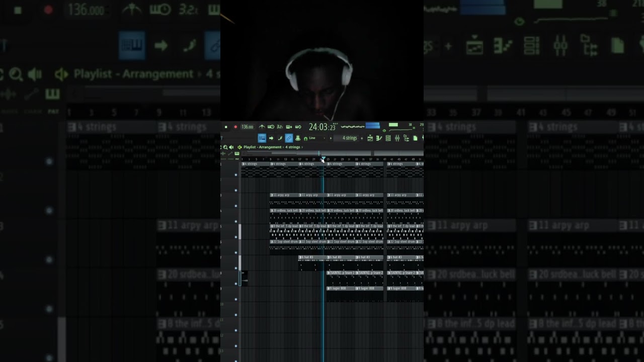This screenshot has height=362, width=644.
Task: Click the main snap magnet icon
Action: pyautogui.click(x=305, y=139)
